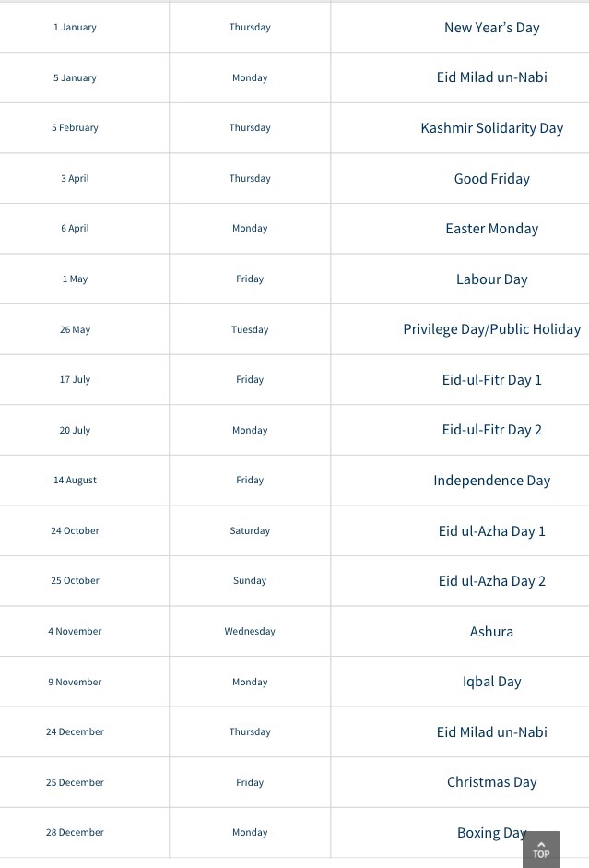This screenshot has height=868, width=589.
Task: Select the Independence Day holiday name
Action: coord(491,481)
